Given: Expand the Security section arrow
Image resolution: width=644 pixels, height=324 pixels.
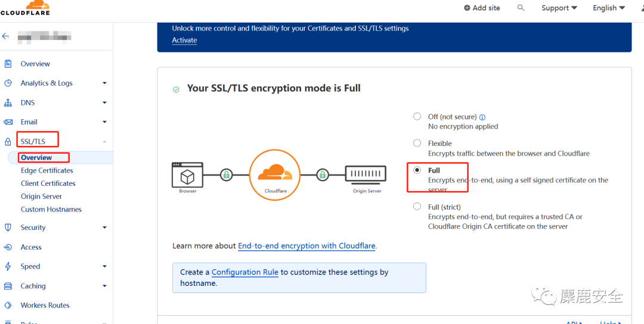Looking at the screenshot, I should [105, 227].
